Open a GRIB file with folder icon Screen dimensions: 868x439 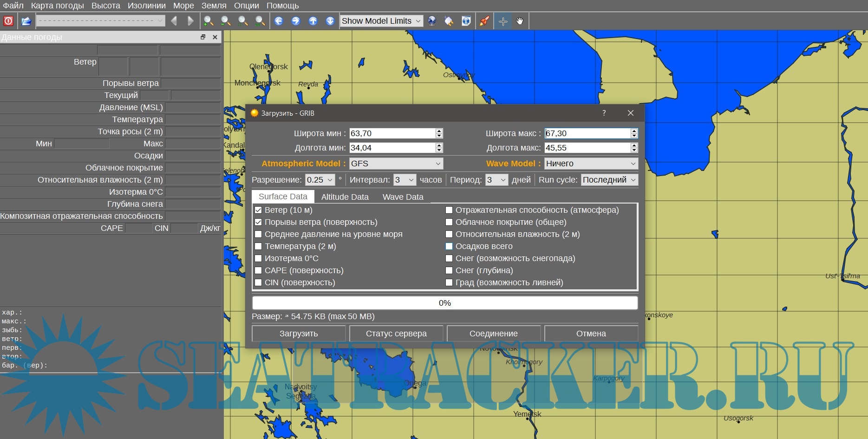26,21
